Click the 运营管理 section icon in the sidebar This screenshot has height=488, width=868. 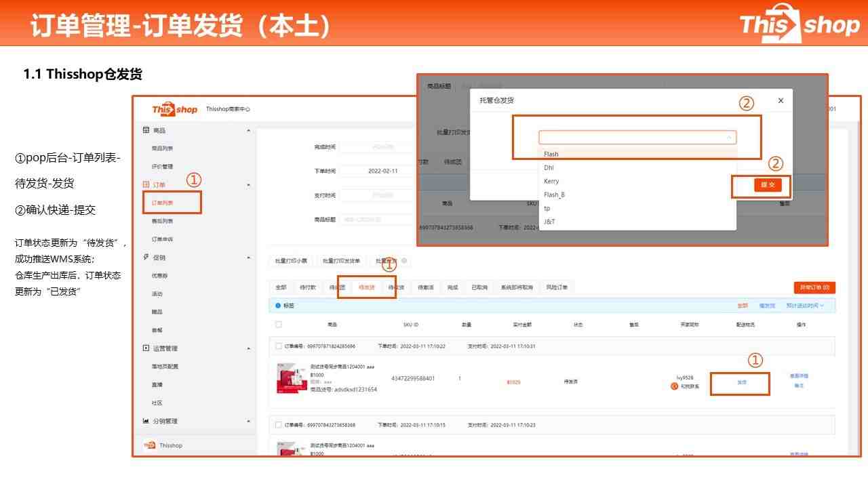pyautogui.click(x=146, y=348)
